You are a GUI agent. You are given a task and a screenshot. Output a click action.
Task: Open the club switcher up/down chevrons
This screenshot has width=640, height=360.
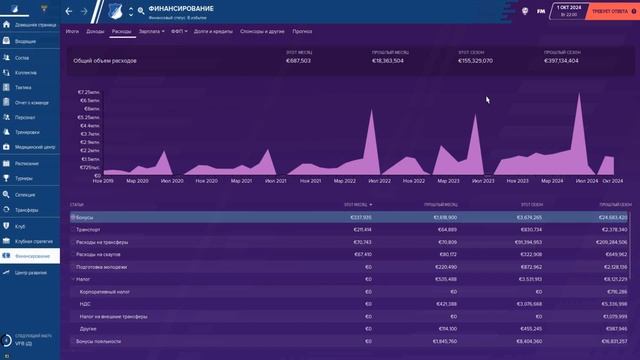pyautogui.click(x=131, y=11)
